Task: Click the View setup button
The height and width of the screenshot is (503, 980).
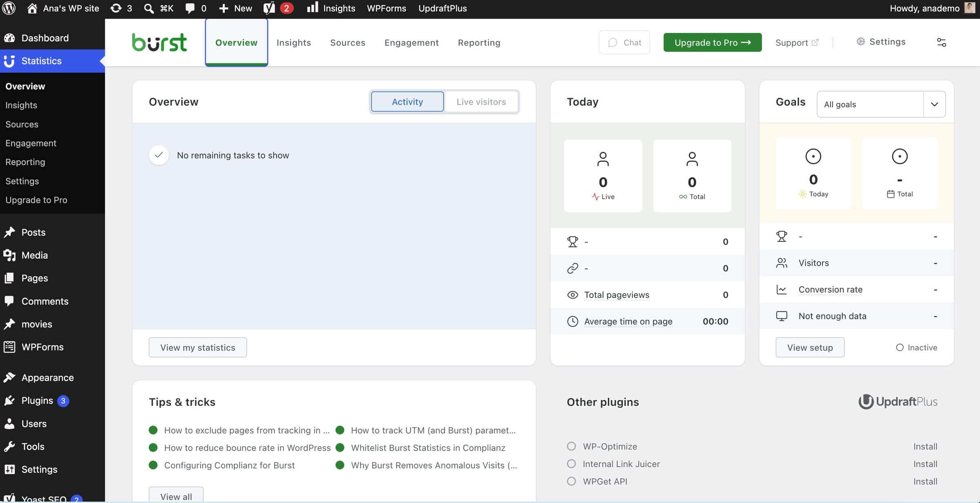Action: [x=810, y=347]
